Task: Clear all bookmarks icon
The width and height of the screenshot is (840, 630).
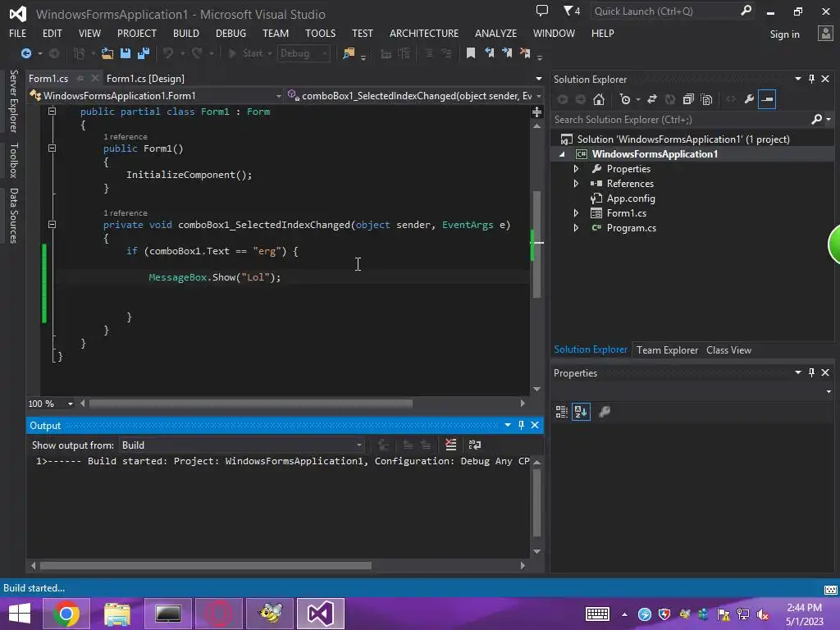Action: pyautogui.click(x=525, y=52)
